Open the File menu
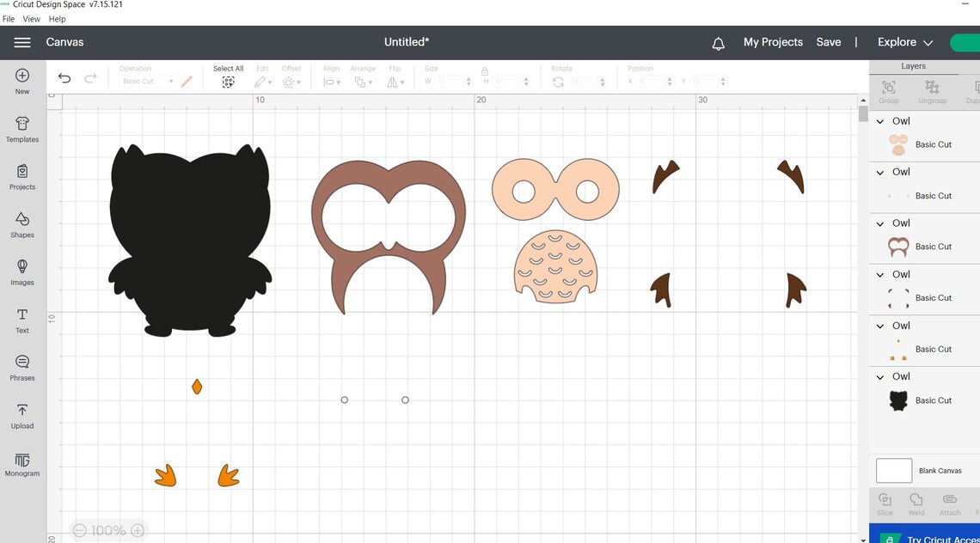 pos(8,18)
